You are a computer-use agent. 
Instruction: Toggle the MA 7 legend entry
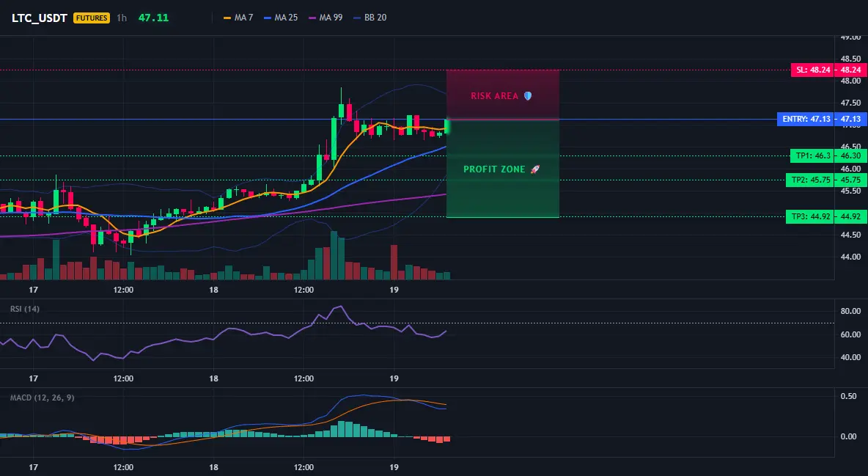238,18
